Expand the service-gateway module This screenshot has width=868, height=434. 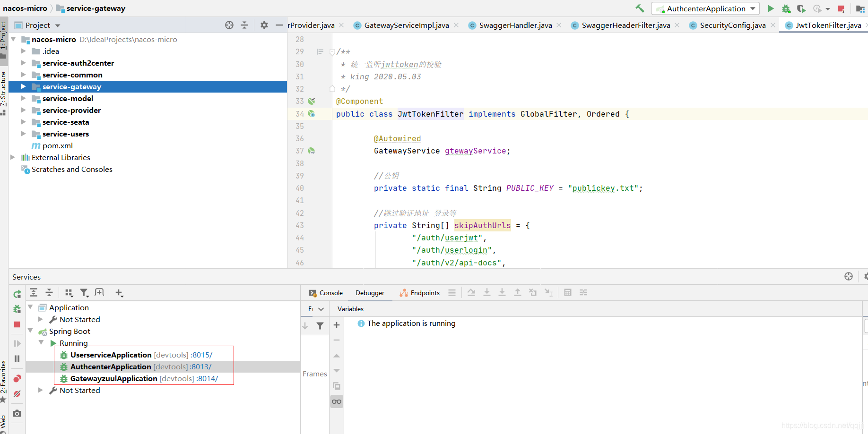click(x=23, y=86)
